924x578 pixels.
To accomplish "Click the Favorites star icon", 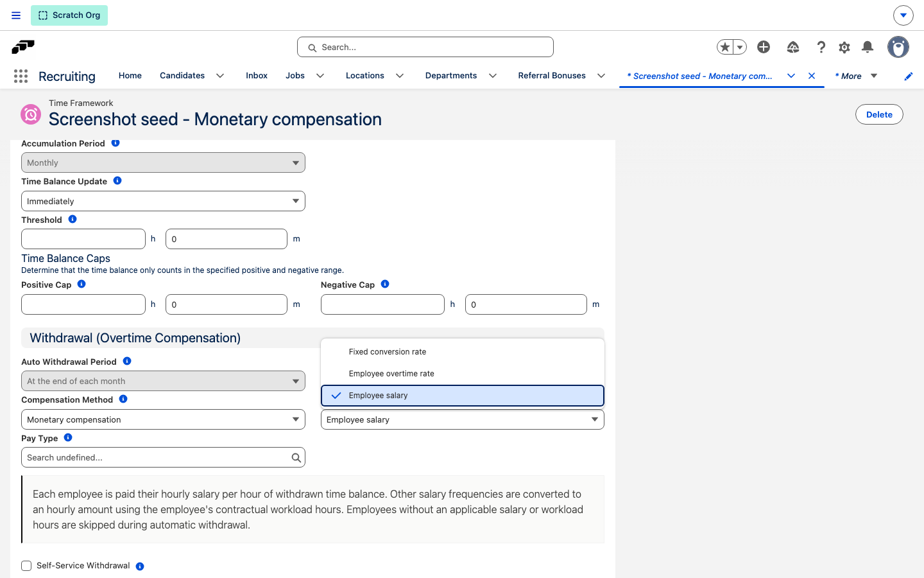I will point(725,47).
